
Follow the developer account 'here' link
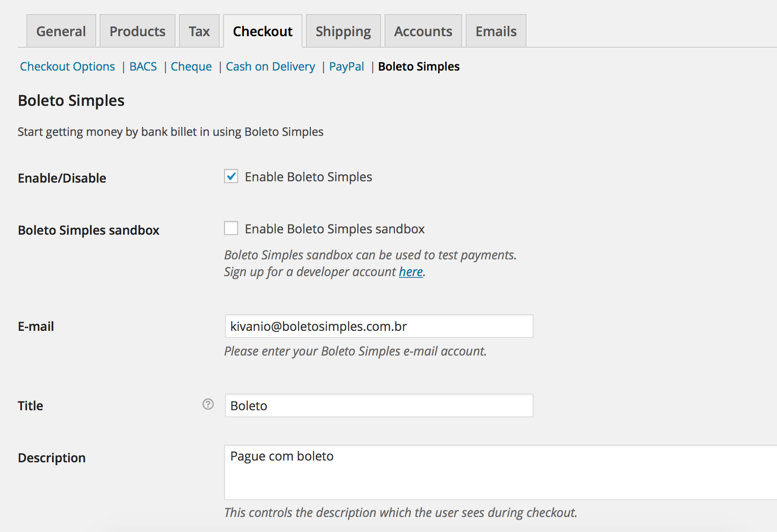pyautogui.click(x=411, y=272)
